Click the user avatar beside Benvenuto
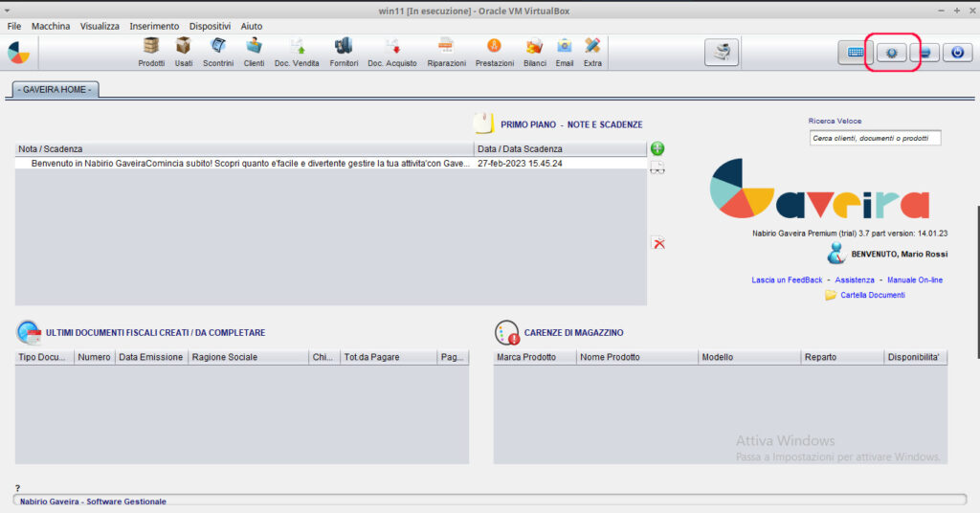 (835, 254)
